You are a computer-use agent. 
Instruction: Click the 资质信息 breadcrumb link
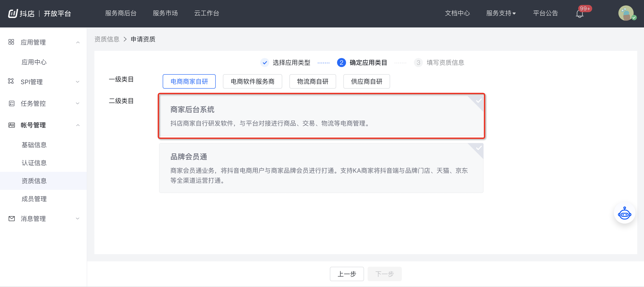(107, 39)
